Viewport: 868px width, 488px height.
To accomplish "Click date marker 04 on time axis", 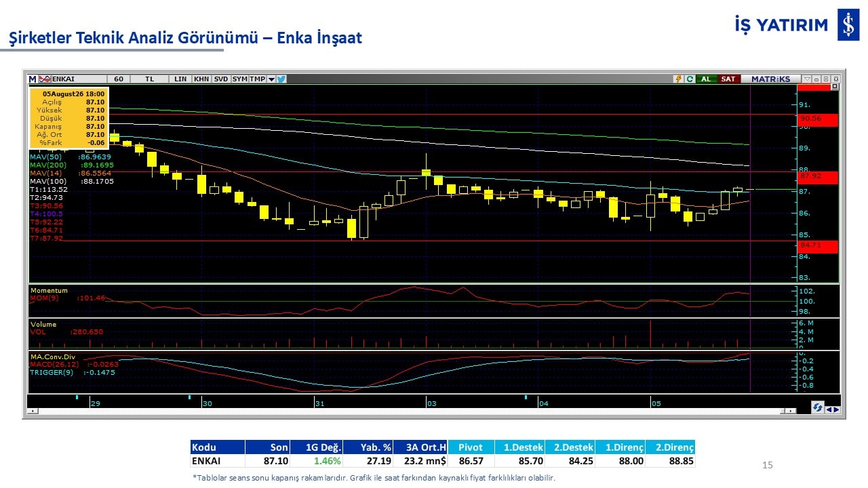I will [x=543, y=403].
